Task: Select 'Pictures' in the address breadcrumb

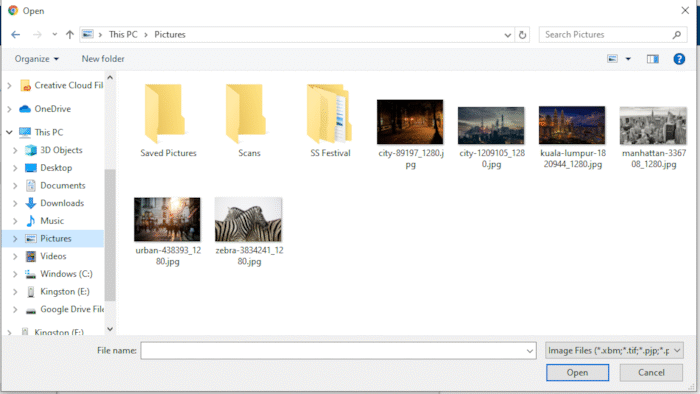Action: point(170,34)
